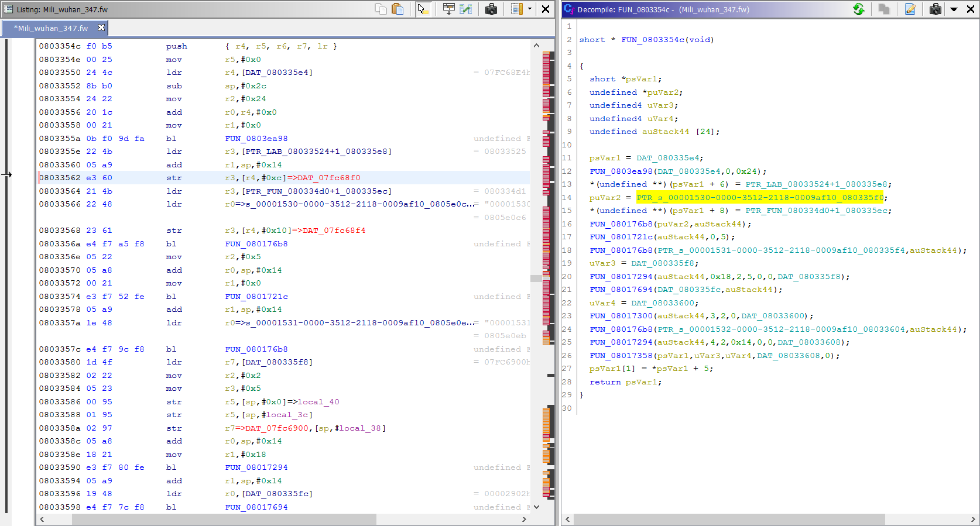
Task: Click the Decompile export/edit pencil icon
Action: coord(910,9)
